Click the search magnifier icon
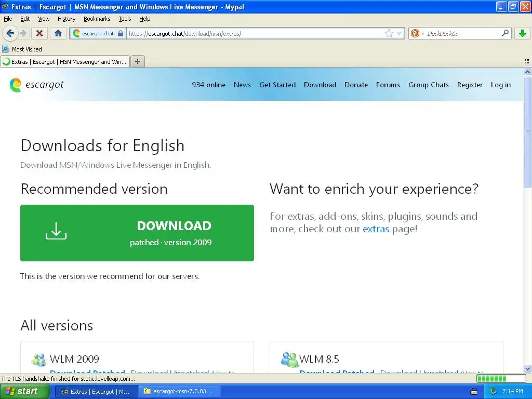The width and height of the screenshot is (532, 399). tap(505, 33)
